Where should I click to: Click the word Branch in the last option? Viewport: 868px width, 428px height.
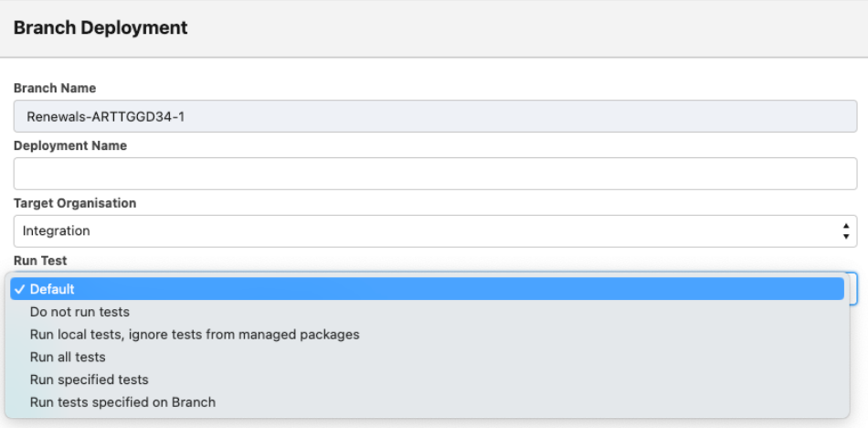tap(194, 402)
